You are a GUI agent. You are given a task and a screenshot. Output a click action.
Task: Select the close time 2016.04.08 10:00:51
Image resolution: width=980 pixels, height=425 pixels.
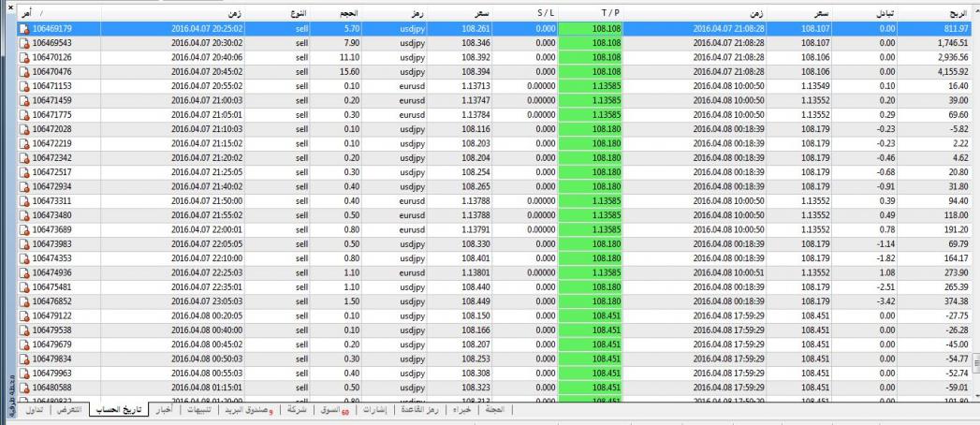coord(729,273)
